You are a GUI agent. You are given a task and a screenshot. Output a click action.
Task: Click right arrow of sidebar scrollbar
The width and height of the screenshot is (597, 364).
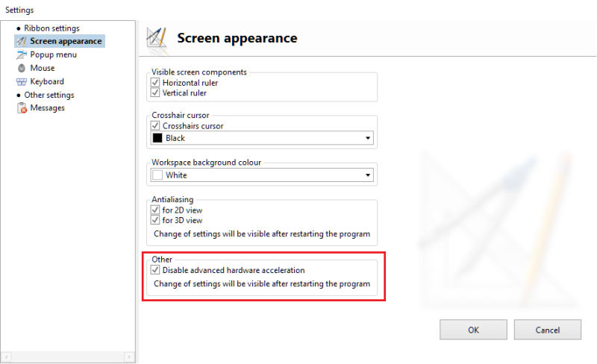tap(129, 357)
